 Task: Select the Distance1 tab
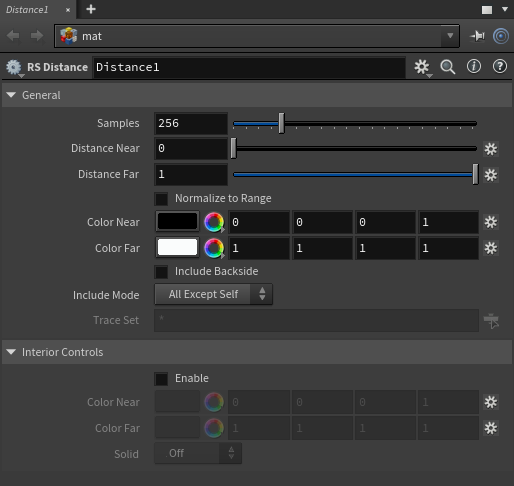click(x=27, y=10)
